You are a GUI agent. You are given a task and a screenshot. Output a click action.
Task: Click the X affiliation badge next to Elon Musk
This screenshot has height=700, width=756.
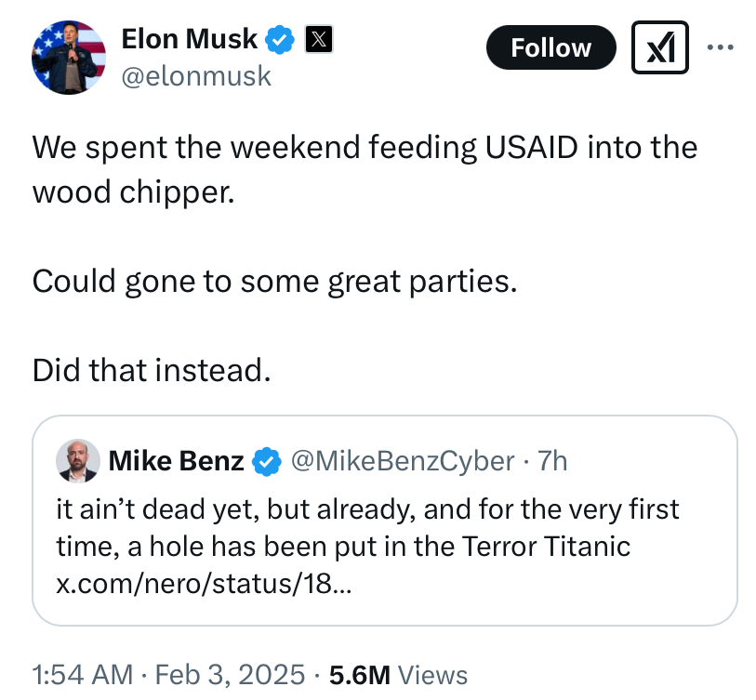(318, 40)
